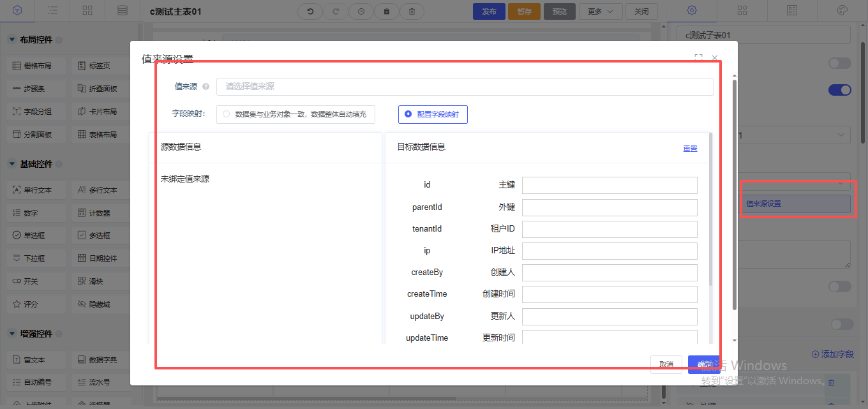868x409 pixels.
Task: Click the 重置 link in 目标数据信息
Action: pyautogui.click(x=690, y=148)
